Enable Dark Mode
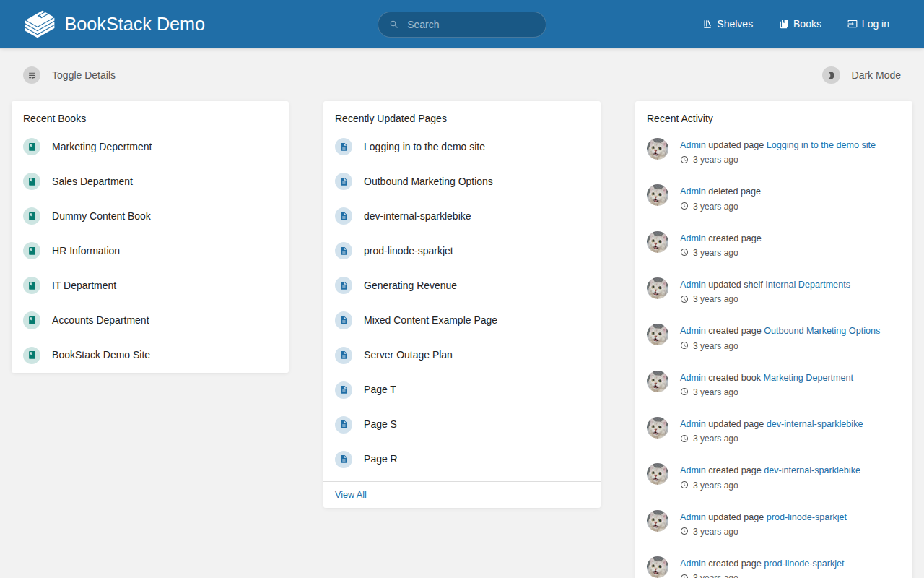The width and height of the screenshot is (924, 578). 876,74
